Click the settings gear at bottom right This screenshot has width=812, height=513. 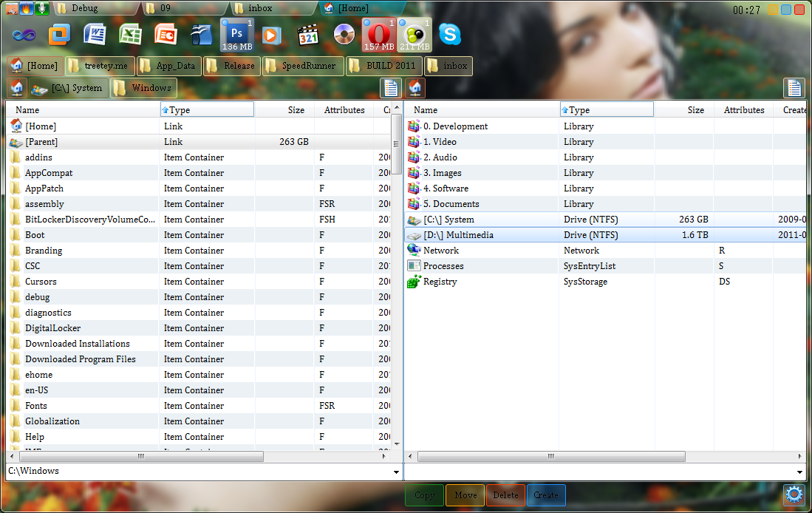(x=794, y=495)
